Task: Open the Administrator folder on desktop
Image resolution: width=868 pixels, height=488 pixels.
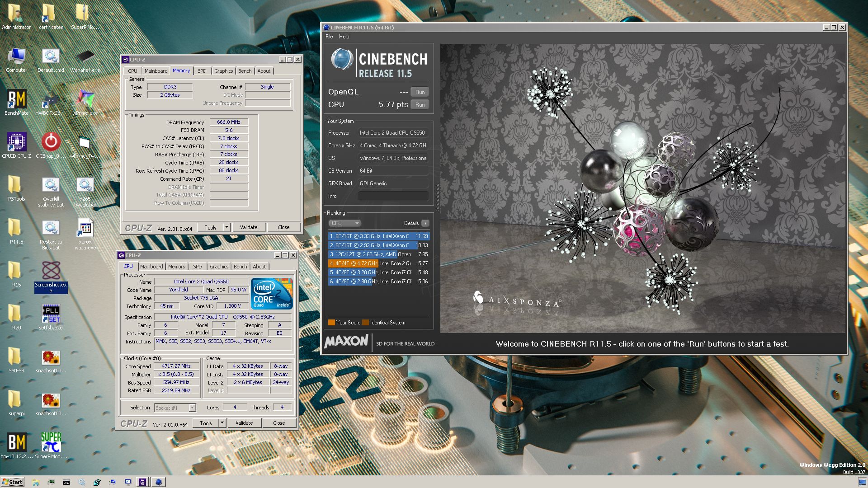Action: 16,17
